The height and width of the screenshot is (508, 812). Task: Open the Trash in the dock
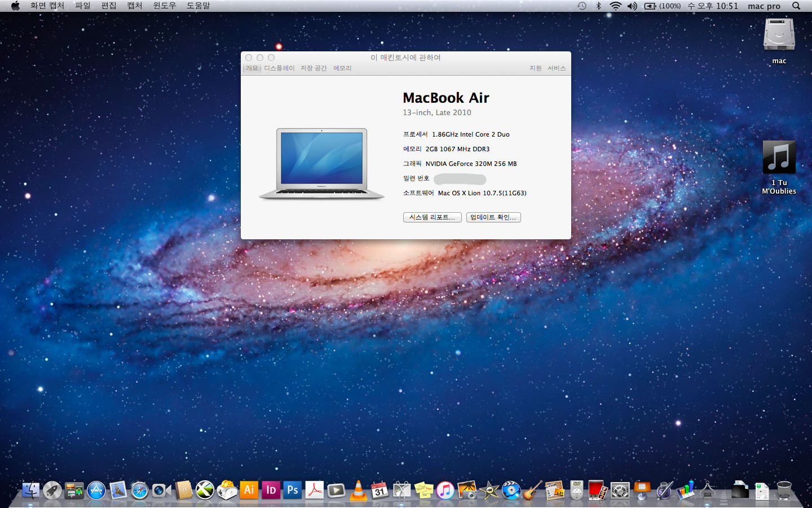point(784,491)
